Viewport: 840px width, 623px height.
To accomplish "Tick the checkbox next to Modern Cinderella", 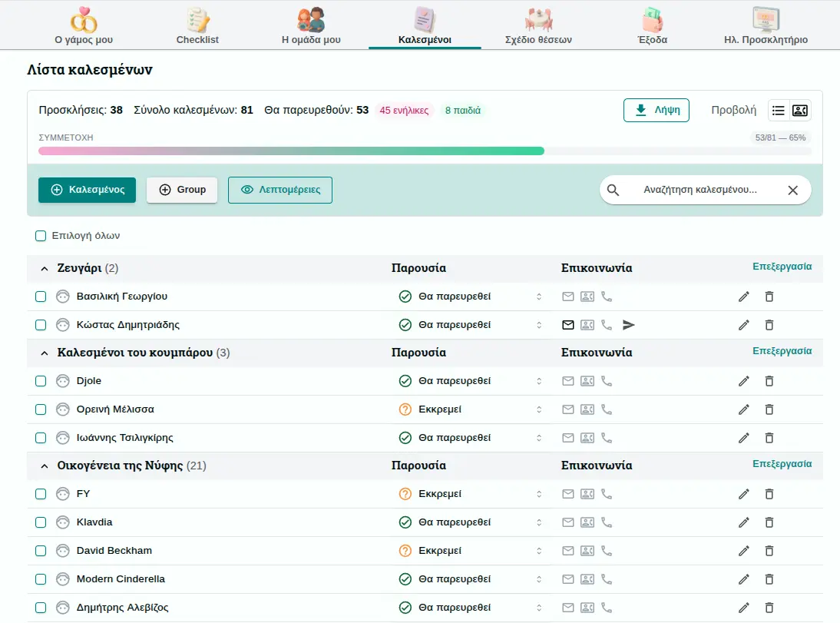I will pos(41,579).
